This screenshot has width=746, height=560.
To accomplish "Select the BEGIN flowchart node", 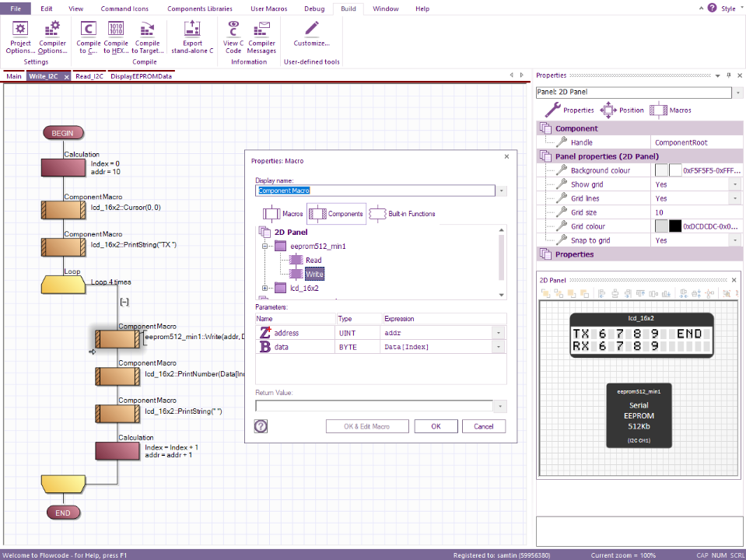I will 63,133.
